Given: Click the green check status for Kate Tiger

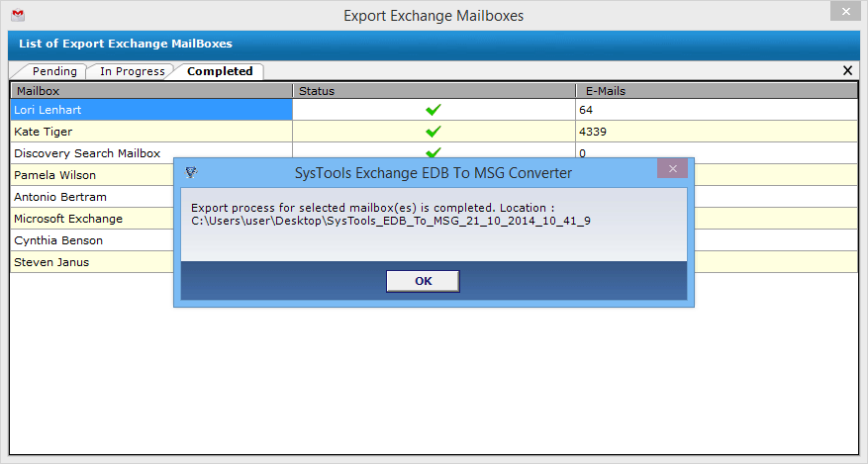Looking at the screenshot, I should pyautogui.click(x=434, y=132).
